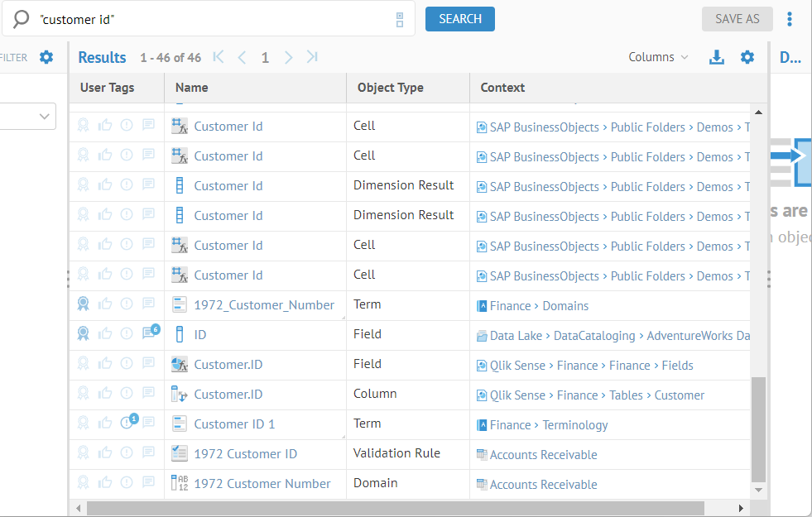This screenshot has width=812, height=517.
Task: Click the horizontal scrollbar in results grid
Action: pos(395,508)
